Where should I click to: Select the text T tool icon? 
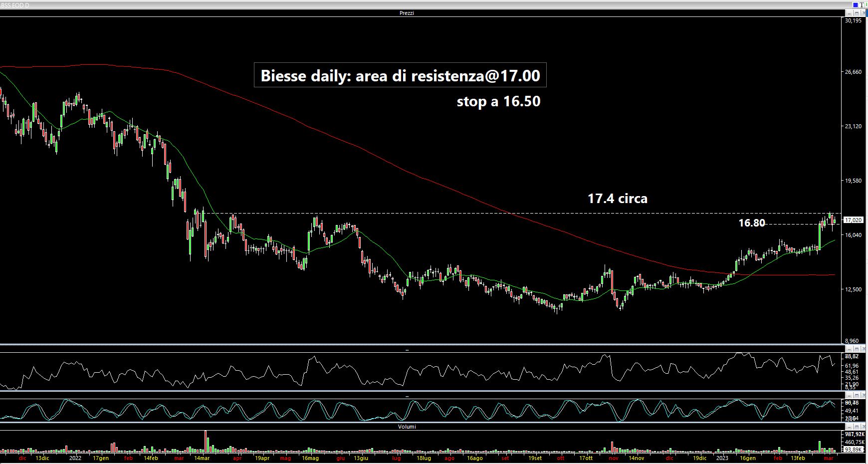862,5
